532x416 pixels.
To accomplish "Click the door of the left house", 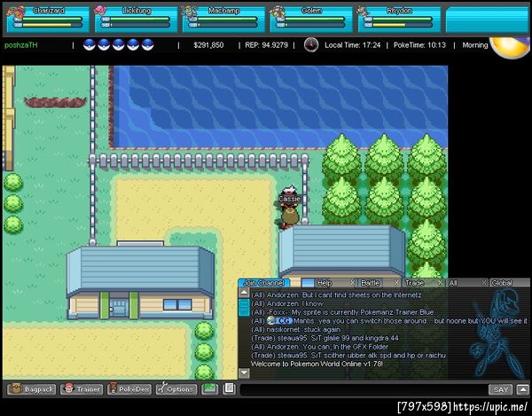I will (119, 308).
